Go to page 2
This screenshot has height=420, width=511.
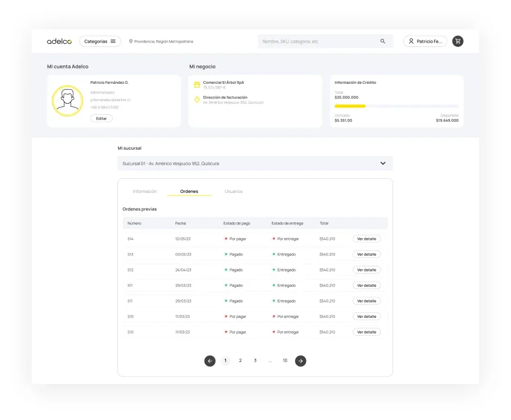point(240,360)
